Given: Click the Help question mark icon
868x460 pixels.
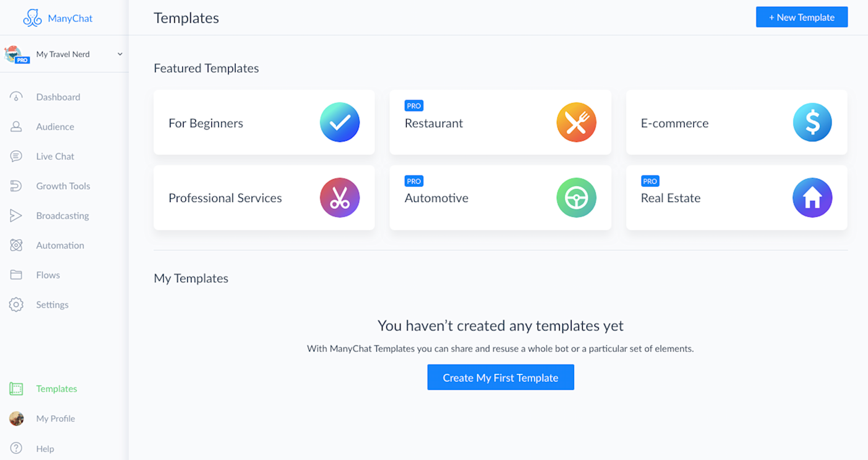Looking at the screenshot, I should tap(16, 448).
